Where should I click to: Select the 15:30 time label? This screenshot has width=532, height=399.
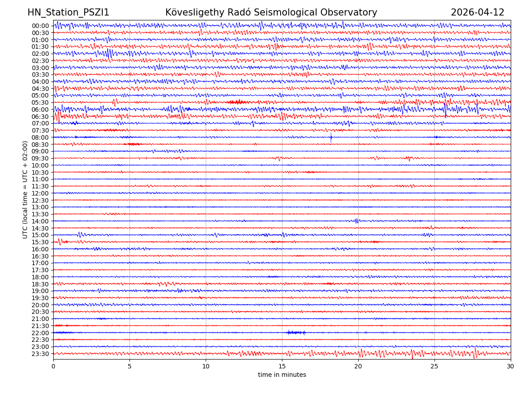pos(40,242)
